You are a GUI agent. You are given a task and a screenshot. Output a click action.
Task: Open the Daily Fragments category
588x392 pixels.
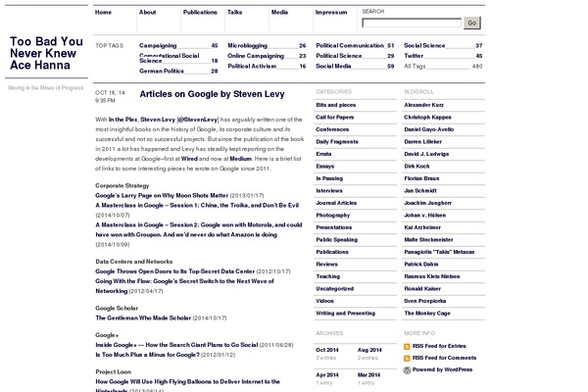tap(337, 142)
